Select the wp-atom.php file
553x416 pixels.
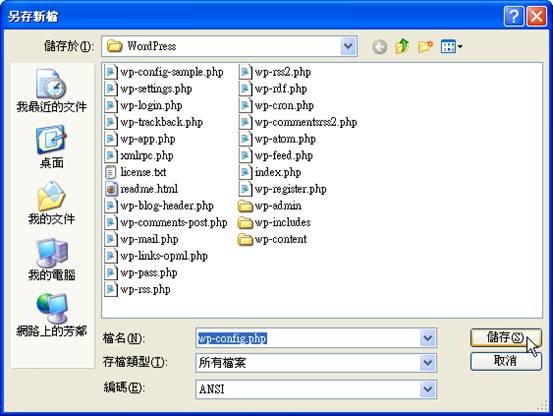click(x=277, y=139)
